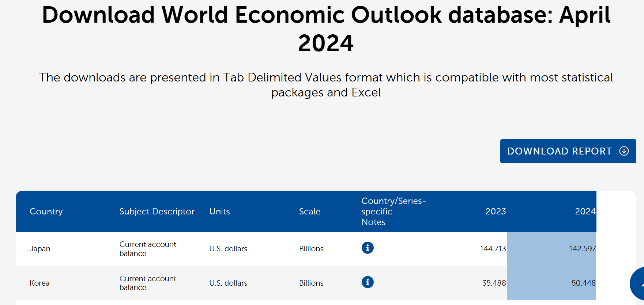
Task: Click the round scroll-to-top button
Action: tap(638, 284)
